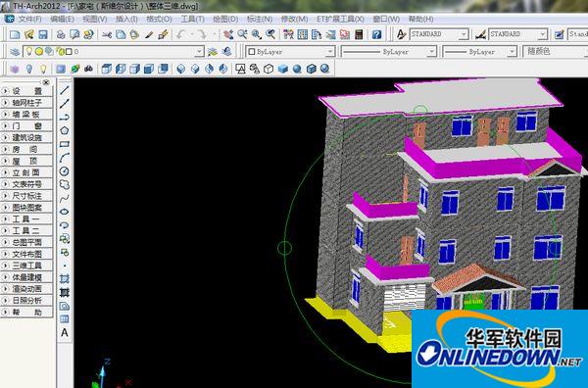Select the Circle draw tool
Screen dimensions: 588x388
click(x=65, y=171)
